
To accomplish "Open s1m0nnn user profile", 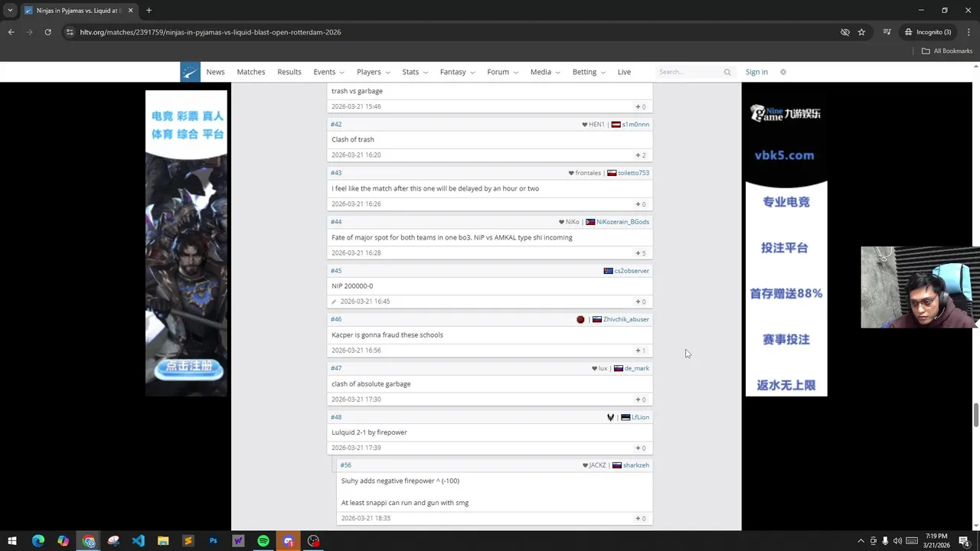I will click(x=635, y=124).
